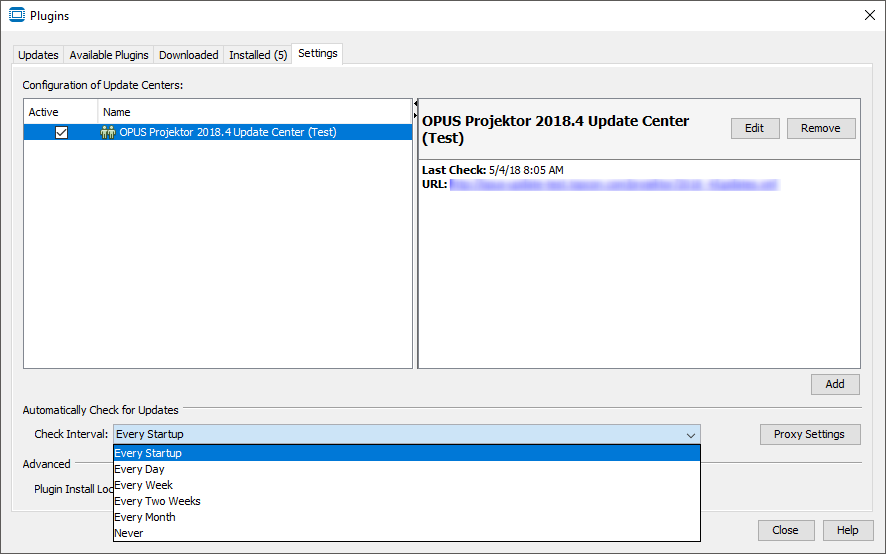The image size is (886, 554).
Task: Choose Every Day check interval
Action: [140, 469]
